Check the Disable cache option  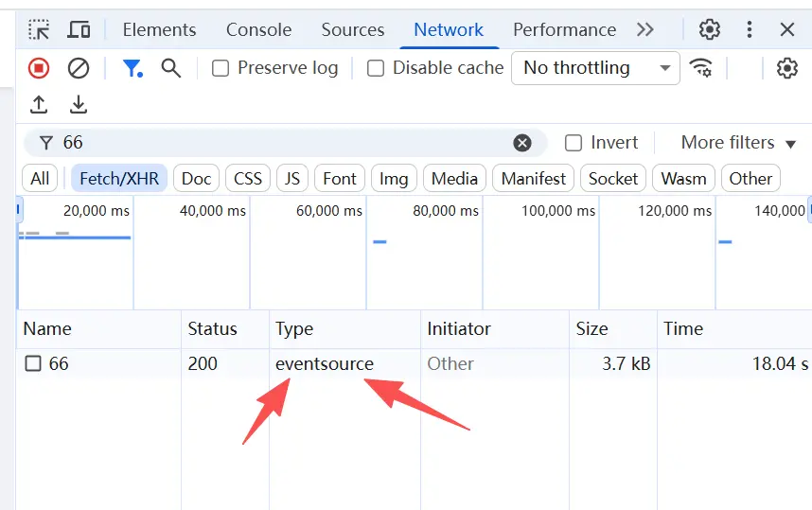pyautogui.click(x=376, y=68)
